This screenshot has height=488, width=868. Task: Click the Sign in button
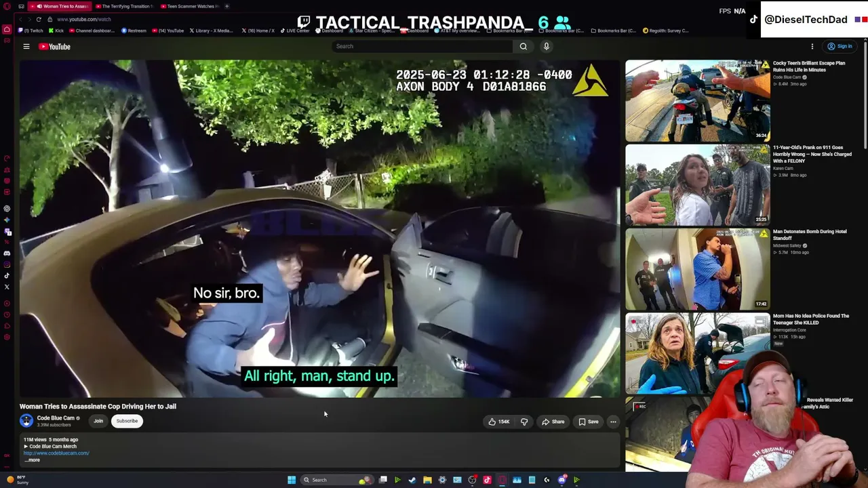840,47
